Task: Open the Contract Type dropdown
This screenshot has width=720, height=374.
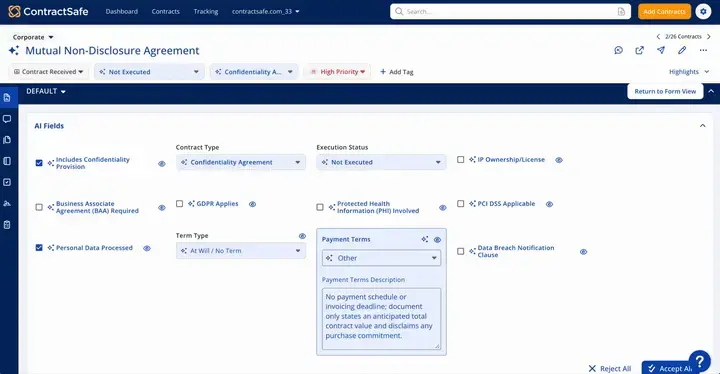Action: pyautogui.click(x=241, y=162)
